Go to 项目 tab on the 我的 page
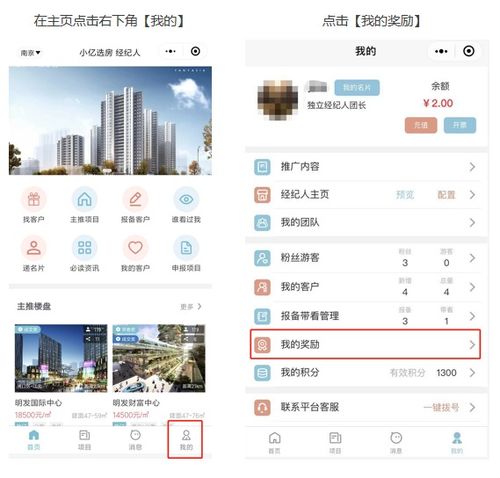This screenshot has width=500, height=478. tap(335, 443)
